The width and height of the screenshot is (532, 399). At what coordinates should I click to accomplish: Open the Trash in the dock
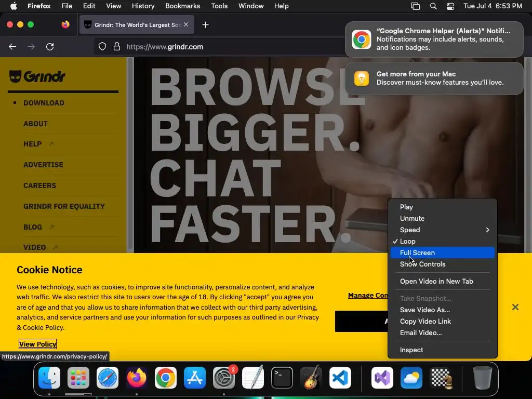[x=482, y=378]
